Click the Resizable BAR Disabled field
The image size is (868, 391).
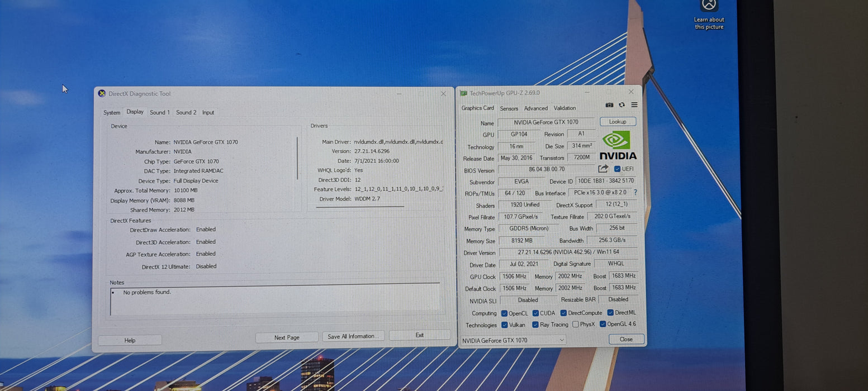pyautogui.click(x=618, y=299)
